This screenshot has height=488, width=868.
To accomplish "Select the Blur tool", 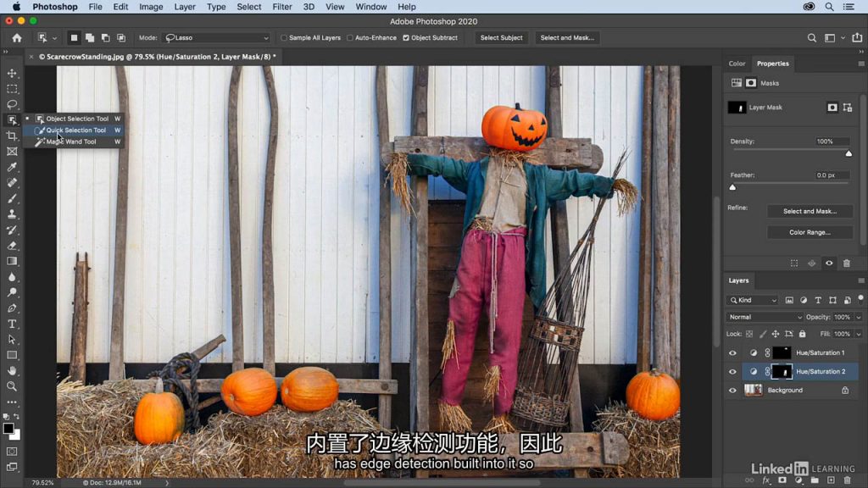I will click(12, 277).
